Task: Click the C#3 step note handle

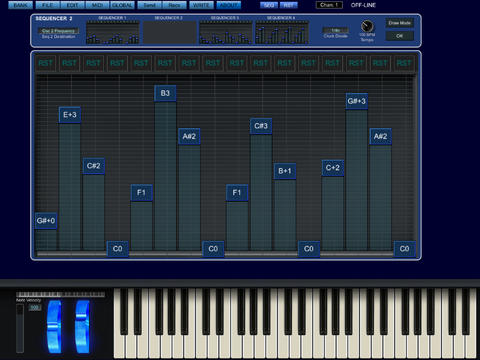Action: 261,126
